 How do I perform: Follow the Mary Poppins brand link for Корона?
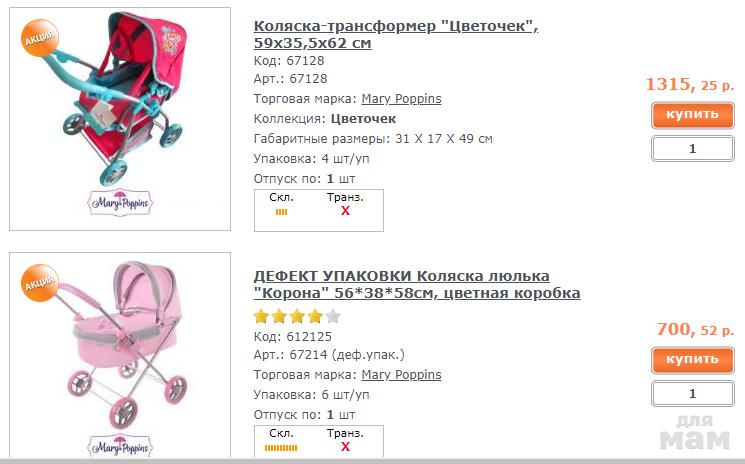pos(401,375)
